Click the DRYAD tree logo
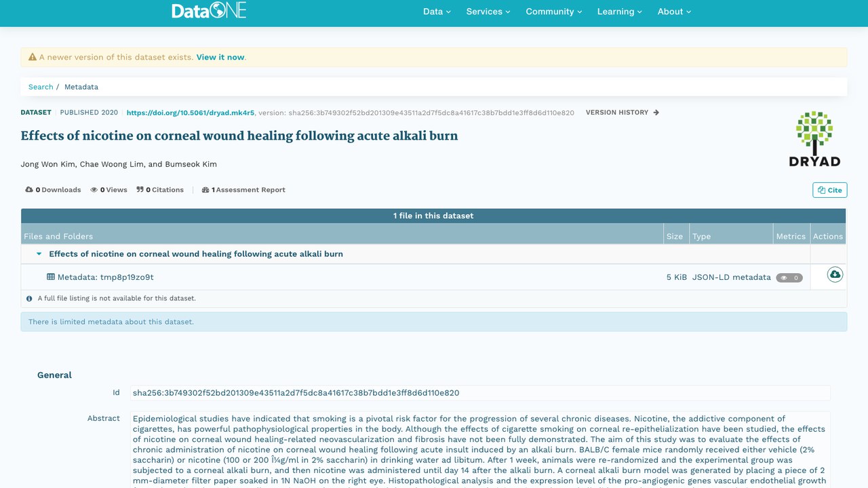The image size is (868, 488). click(814, 139)
